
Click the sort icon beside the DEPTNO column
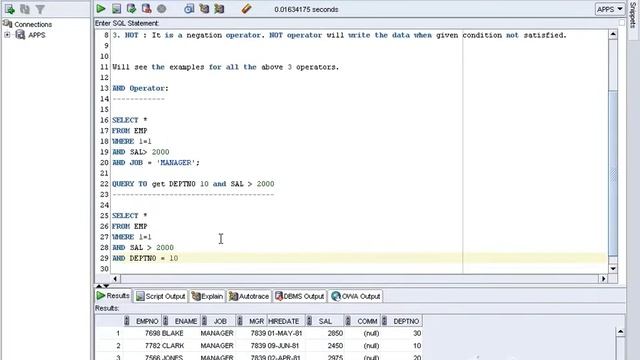[384, 321]
